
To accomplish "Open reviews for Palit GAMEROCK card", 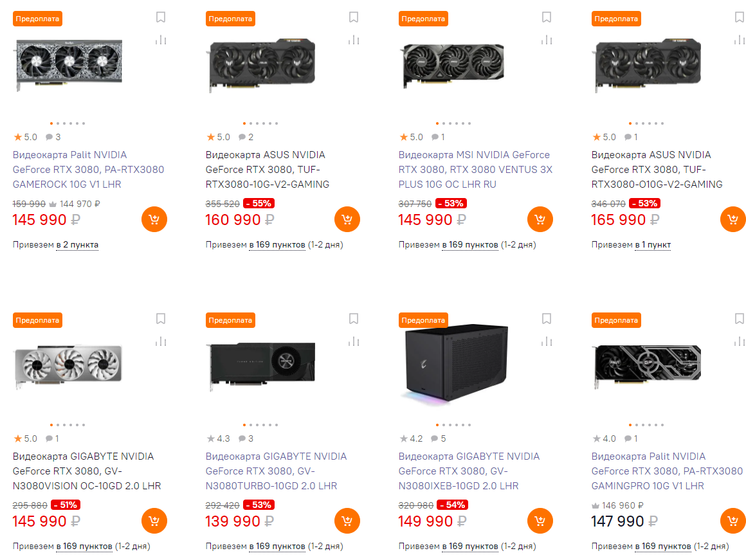I will (x=53, y=137).
